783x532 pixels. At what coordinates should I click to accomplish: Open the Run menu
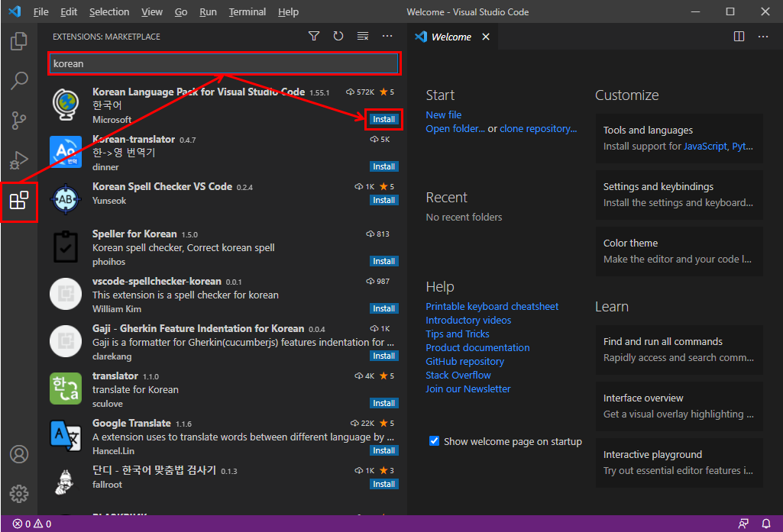(x=208, y=12)
